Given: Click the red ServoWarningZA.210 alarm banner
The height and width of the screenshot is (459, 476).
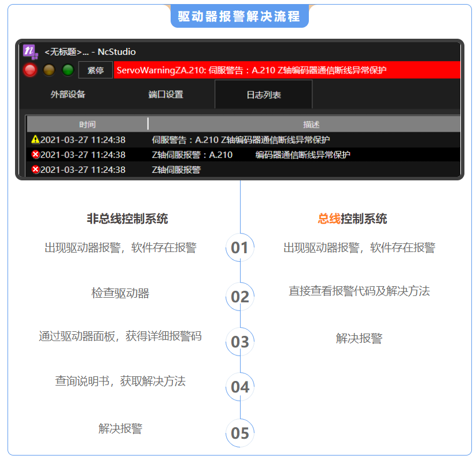Looking at the screenshot, I should (x=286, y=71).
